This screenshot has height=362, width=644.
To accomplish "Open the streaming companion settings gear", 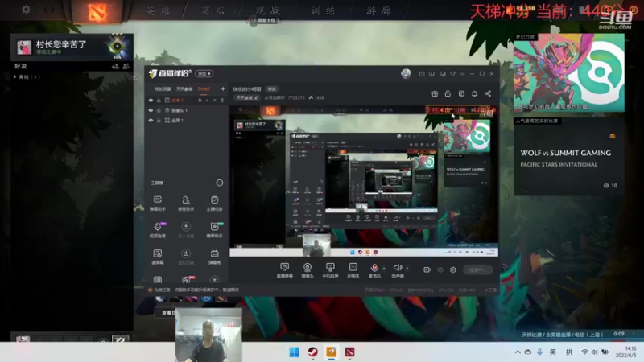I will [453, 269].
